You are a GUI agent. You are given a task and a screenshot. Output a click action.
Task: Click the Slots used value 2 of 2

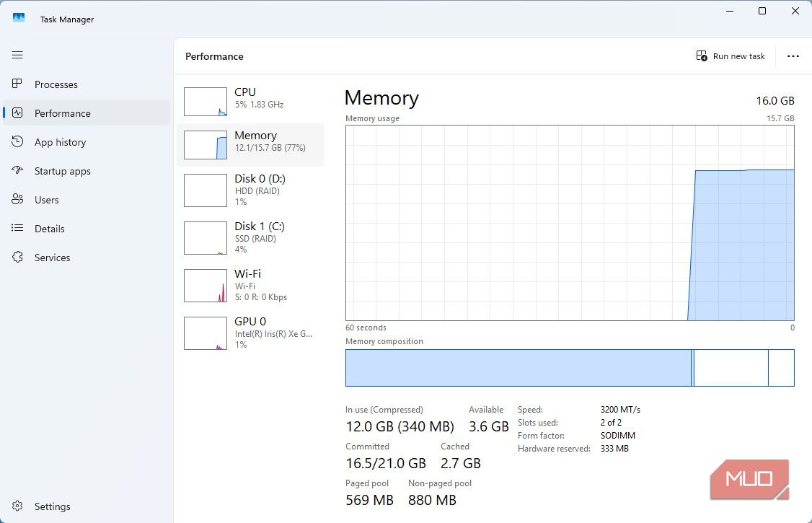tap(611, 423)
